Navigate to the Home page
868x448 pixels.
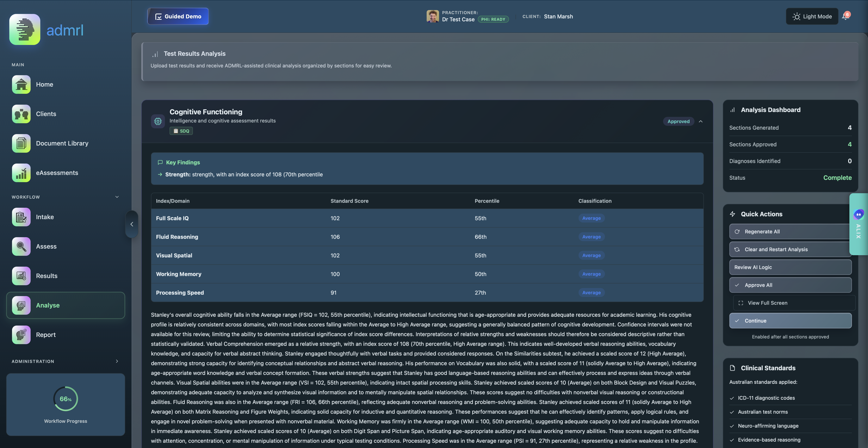coord(21,84)
